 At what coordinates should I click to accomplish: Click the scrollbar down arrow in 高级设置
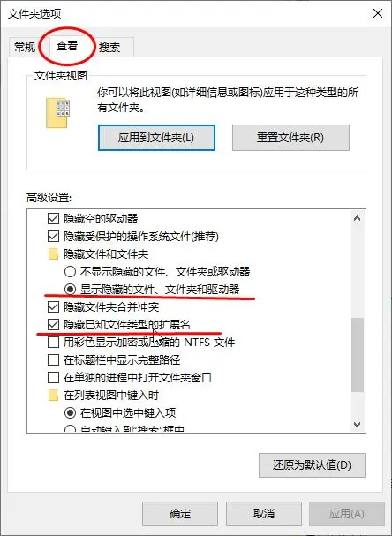tap(358, 425)
